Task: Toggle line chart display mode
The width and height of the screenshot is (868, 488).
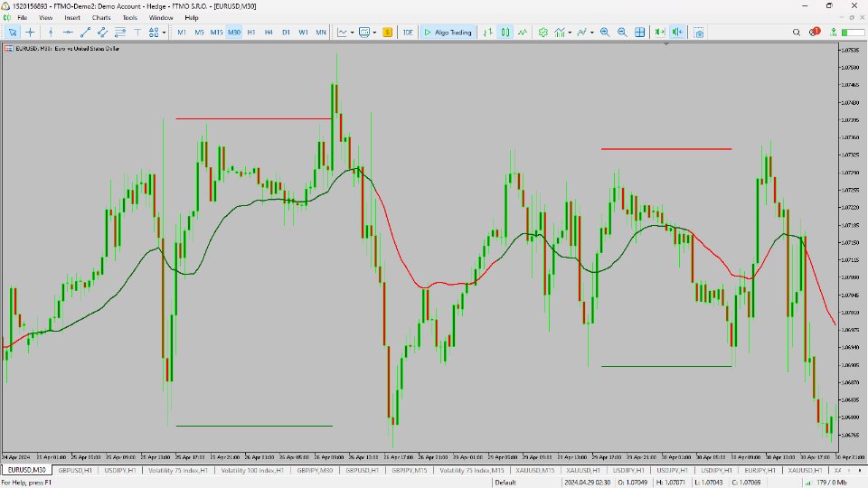Action: click(523, 33)
